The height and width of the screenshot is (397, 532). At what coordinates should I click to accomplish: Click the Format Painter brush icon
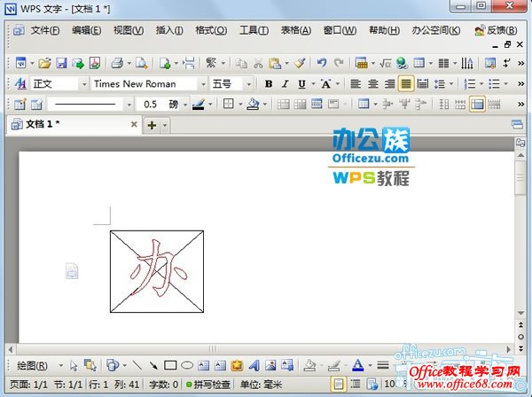[300, 63]
